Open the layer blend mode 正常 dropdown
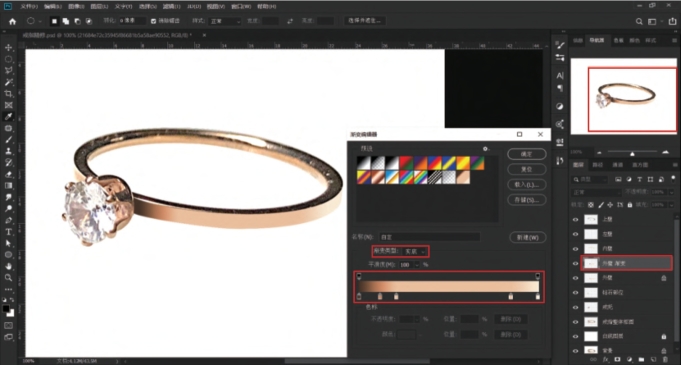The image size is (681, 365). 597,192
